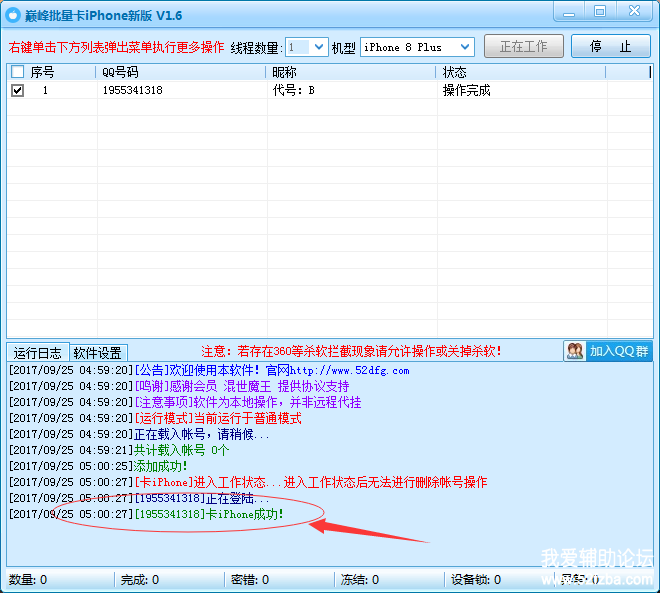The height and width of the screenshot is (593, 660).
Task: Uncheck the checkbox for row 1
Action: (17, 90)
